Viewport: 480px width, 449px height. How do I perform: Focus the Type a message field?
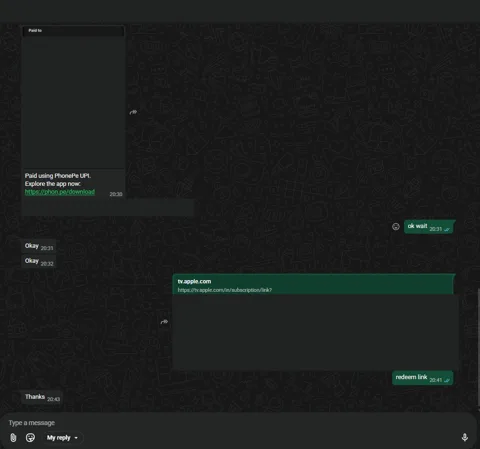pos(233,423)
